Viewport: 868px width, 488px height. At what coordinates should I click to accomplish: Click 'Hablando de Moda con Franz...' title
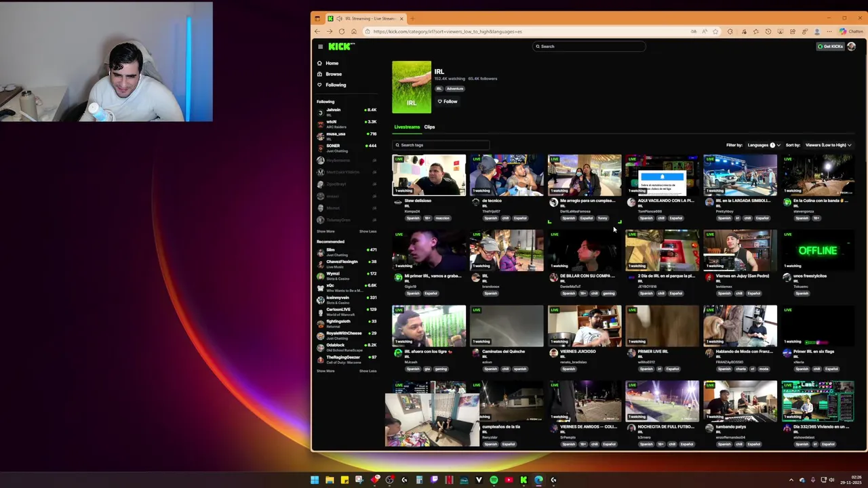(x=745, y=351)
